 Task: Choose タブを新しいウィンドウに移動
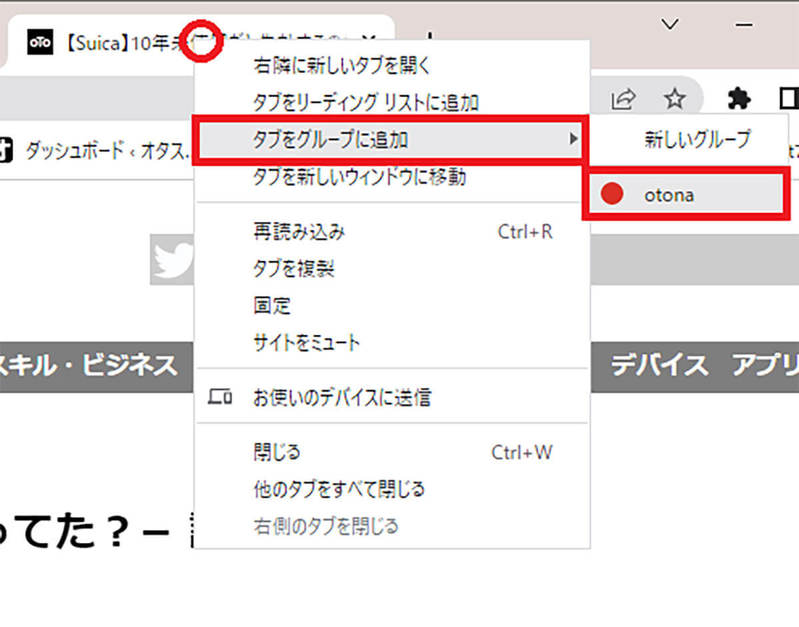(x=392, y=177)
